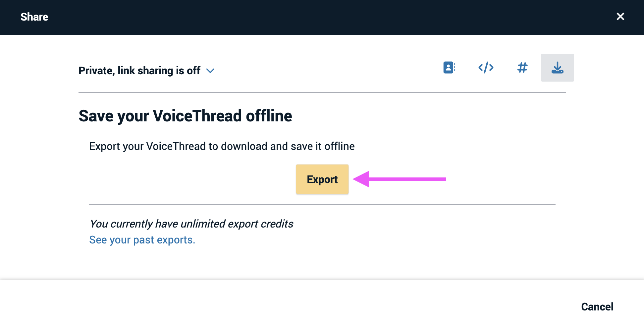Select the export download icon
The height and width of the screenshot is (333, 644).
[557, 68]
